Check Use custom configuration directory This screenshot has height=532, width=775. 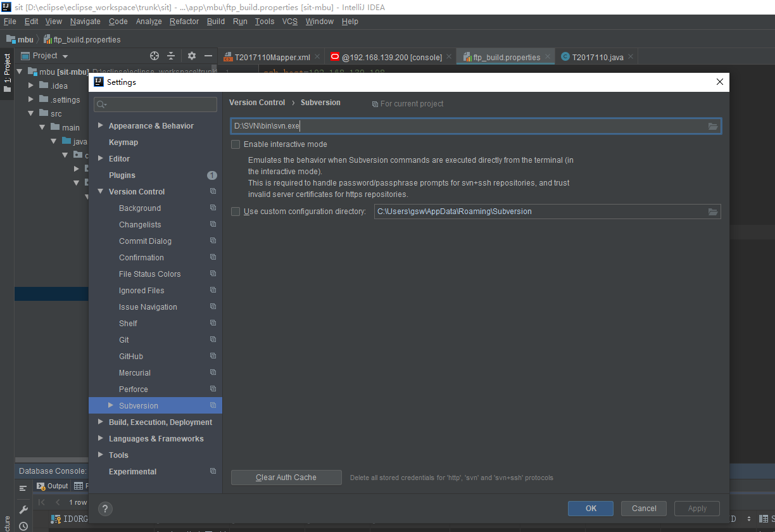pyautogui.click(x=235, y=212)
